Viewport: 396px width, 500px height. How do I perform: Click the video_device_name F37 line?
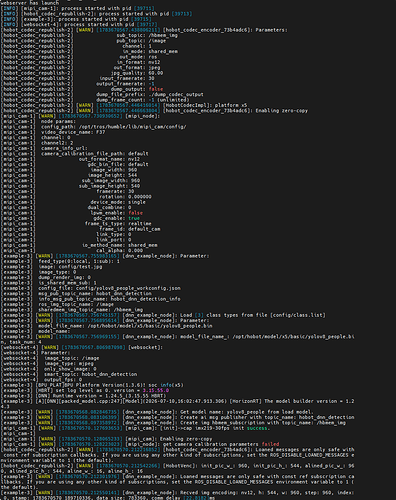point(73,132)
